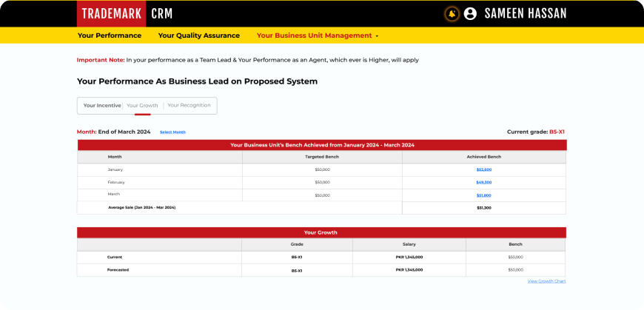Click the Select Month link
This screenshot has width=644, height=310.
pos(172,132)
